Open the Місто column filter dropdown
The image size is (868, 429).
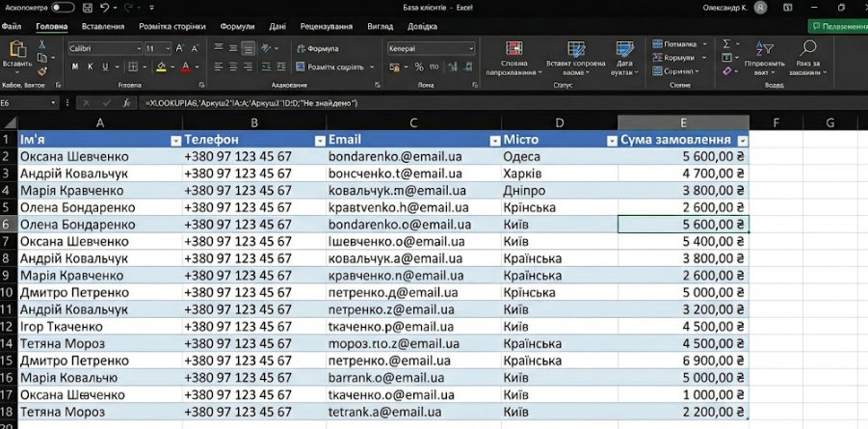coord(612,141)
